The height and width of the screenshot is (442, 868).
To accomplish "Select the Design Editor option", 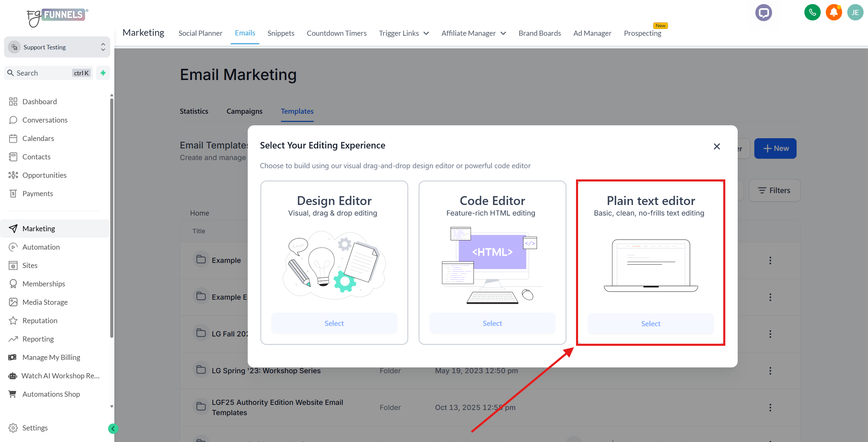I will [x=334, y=323].
